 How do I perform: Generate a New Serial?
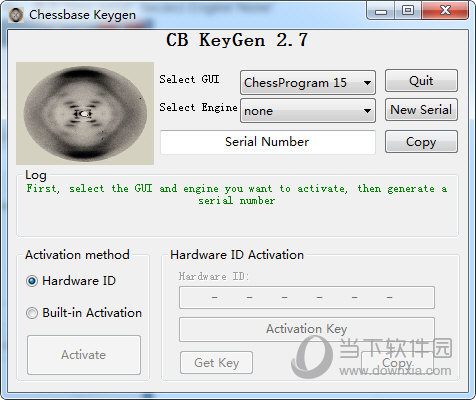click(x=421, y=110)
